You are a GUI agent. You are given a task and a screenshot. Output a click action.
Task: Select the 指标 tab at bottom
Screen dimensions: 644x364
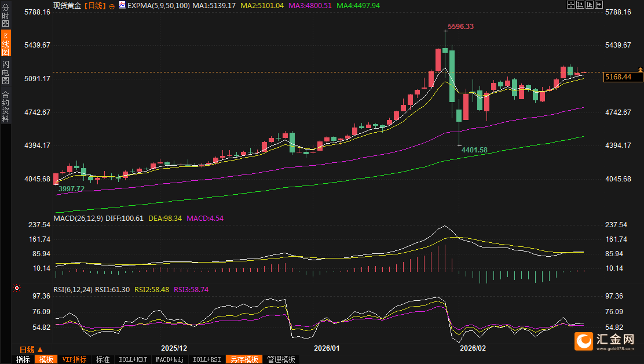tap(23, 359)
